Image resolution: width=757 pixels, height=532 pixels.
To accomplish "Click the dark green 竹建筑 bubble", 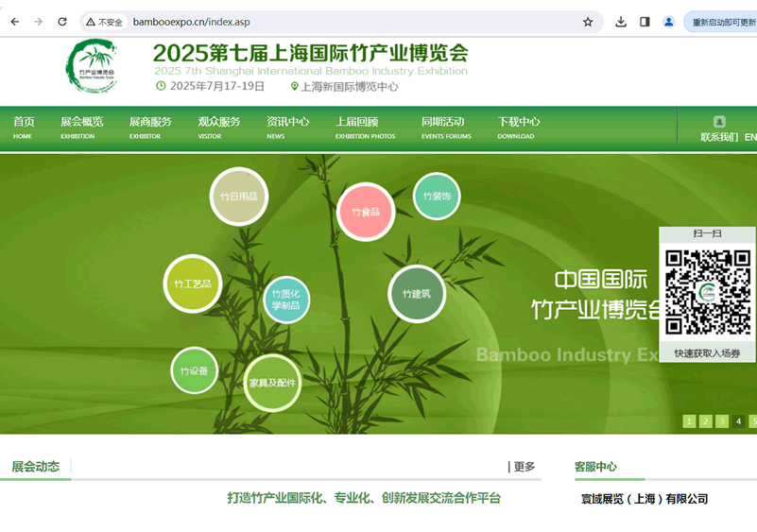I will pyautogui.click(x=417, y=294).
